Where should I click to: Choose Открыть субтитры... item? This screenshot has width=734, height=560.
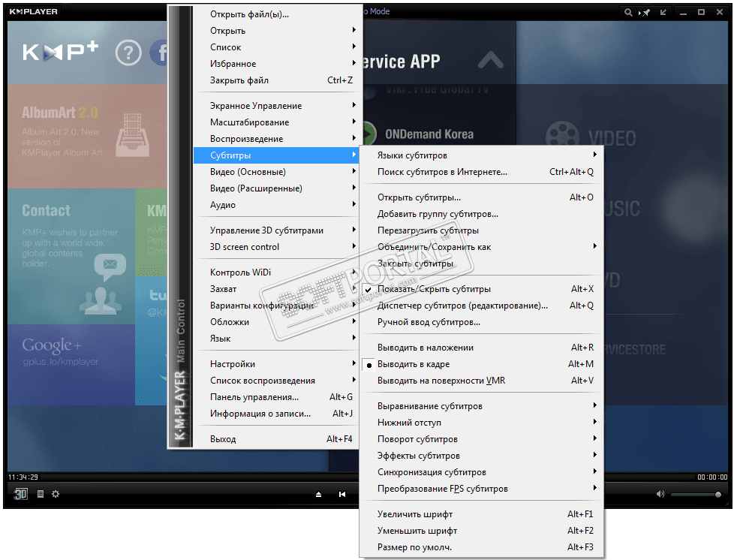point(481,197)
